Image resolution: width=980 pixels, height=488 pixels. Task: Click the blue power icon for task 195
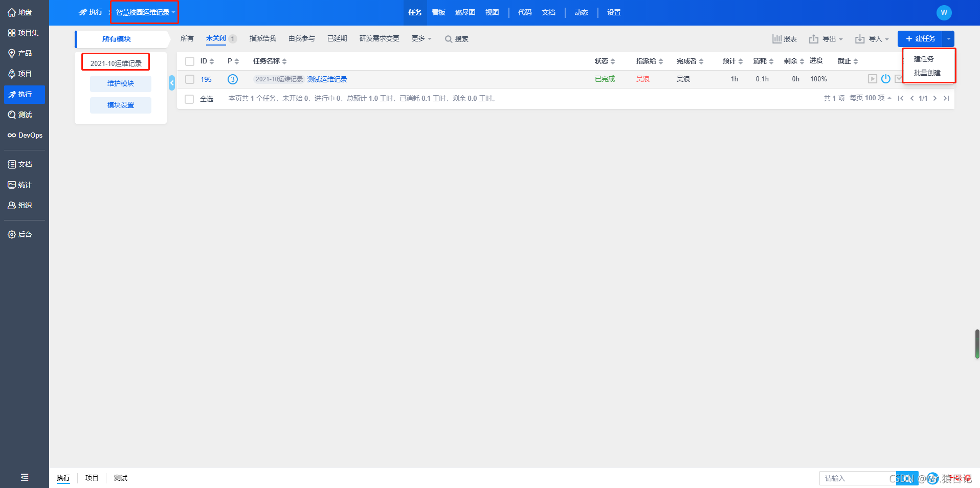886,79
